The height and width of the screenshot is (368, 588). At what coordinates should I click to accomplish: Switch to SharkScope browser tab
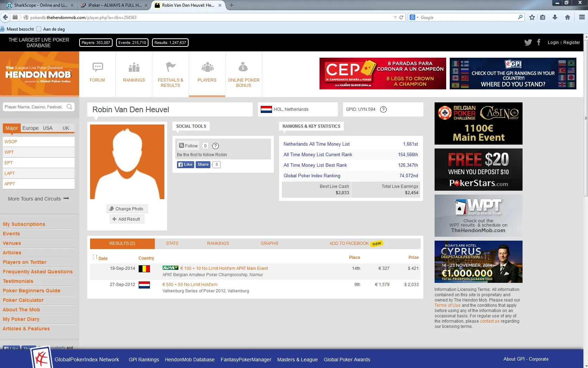click(40, 5)
